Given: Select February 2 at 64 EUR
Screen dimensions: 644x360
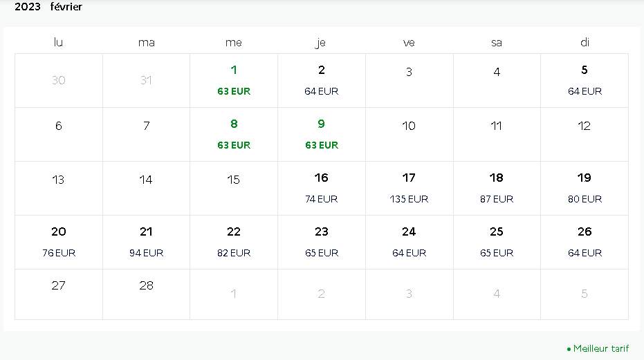Looking at the screenshot, I should 322,80.
